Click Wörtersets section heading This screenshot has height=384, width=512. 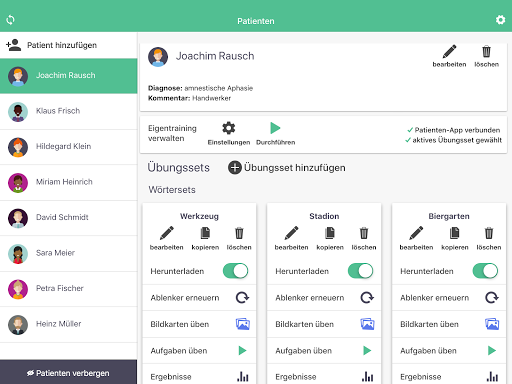point(172,190)
